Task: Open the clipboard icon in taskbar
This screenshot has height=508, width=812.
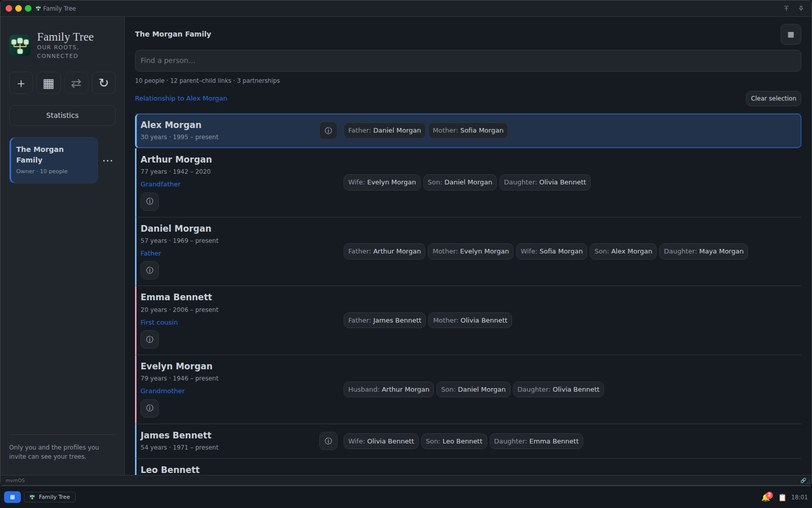Action: pyautogui.click(x=782, y=497)
